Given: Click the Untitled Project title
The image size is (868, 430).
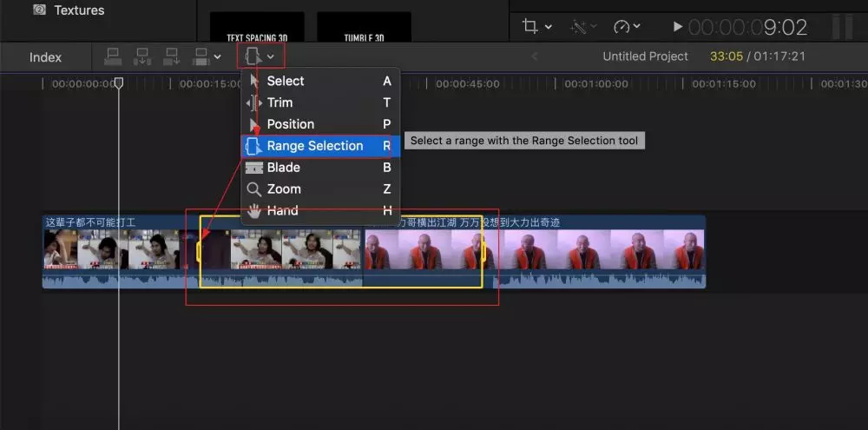Looking at the screenshot, I should (x=645, y=56).
